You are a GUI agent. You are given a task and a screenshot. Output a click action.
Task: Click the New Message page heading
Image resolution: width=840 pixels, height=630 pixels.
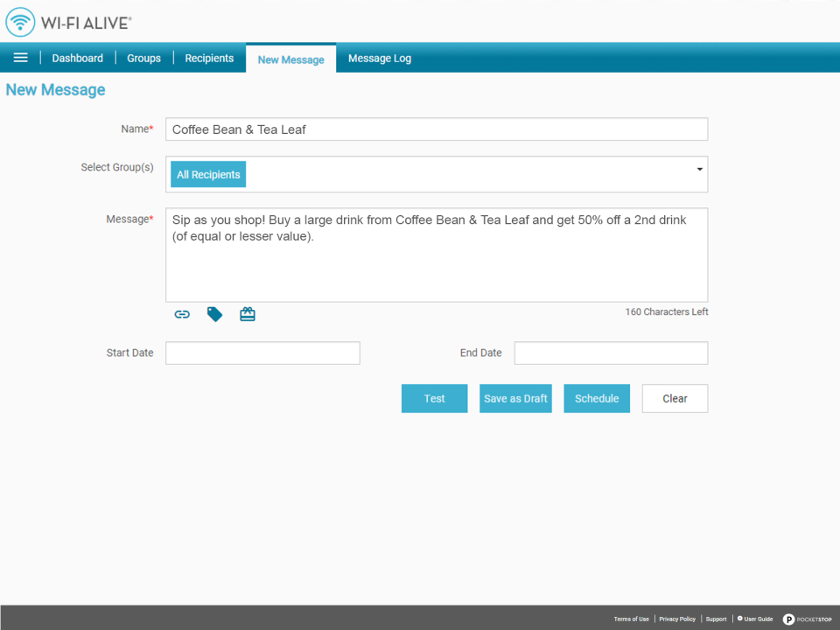[56, 90]
